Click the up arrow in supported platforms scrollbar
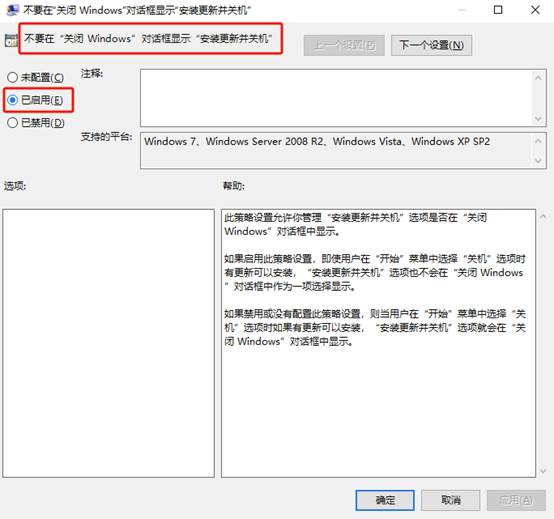The height and width of the screenshot is (519, 554). pos(538,141)
